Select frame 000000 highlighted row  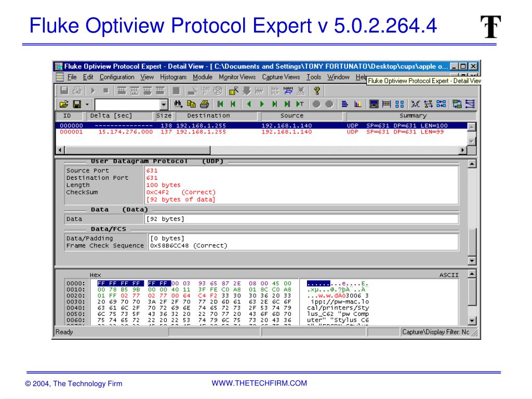pyautogui.click(x=261, y=126)
